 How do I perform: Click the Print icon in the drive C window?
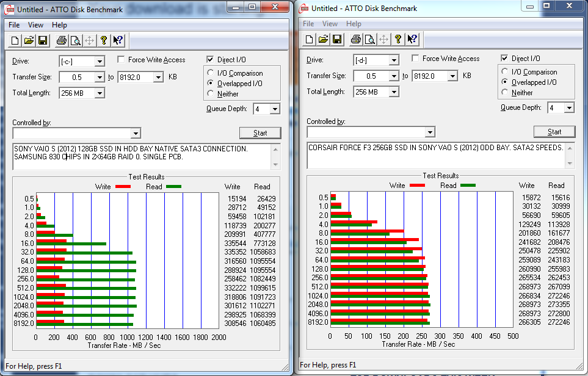pyautogui.click(x=61, y=41)
